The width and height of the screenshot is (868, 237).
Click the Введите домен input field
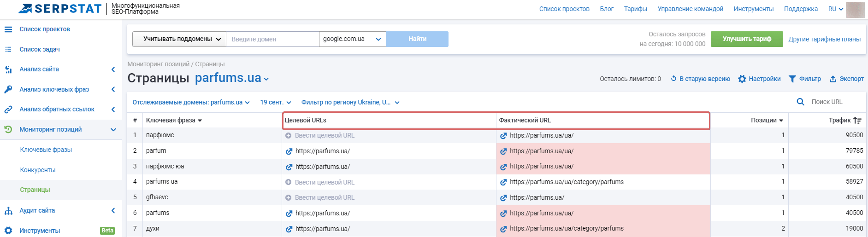pos(273,39)
